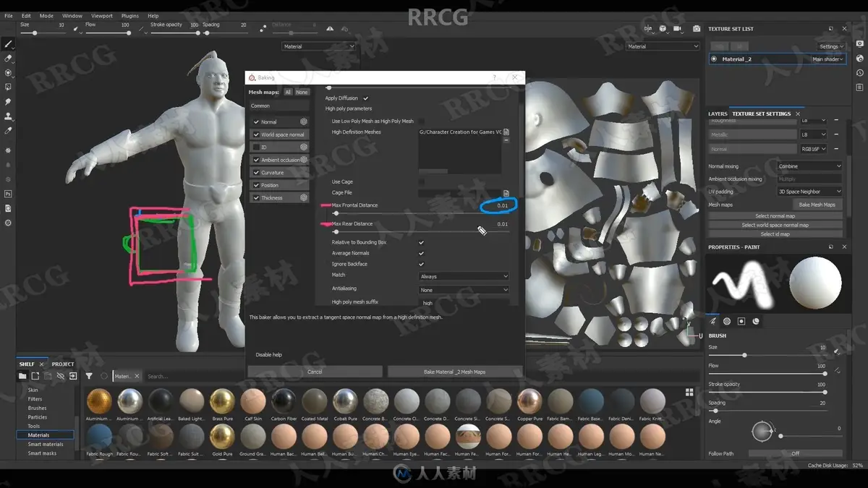This screenshot has height=488, width=868.
Task: Open the Match dropdown set to Always
Action: tap(464, 276)
